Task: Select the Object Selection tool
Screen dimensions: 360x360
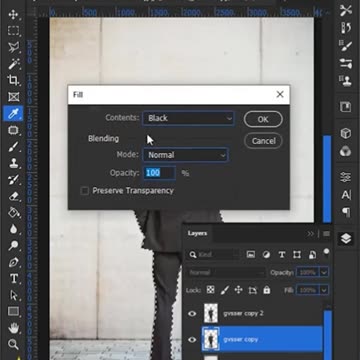Action: click(13, 130)
